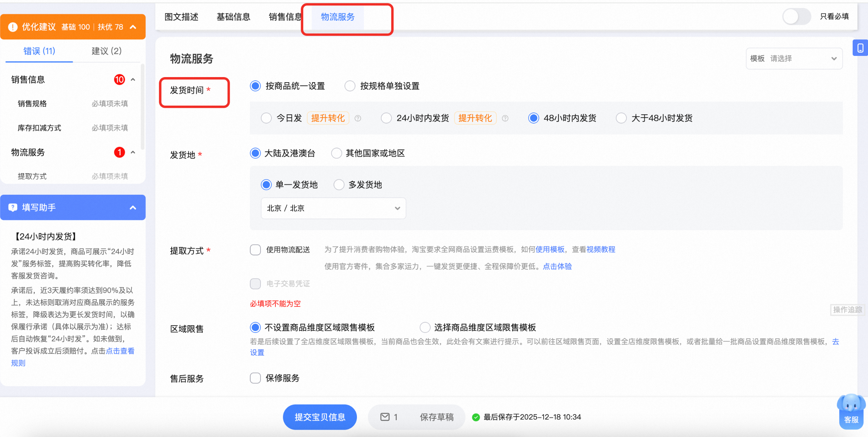Click the help icon next to 今日发

[x=358, y=118]
